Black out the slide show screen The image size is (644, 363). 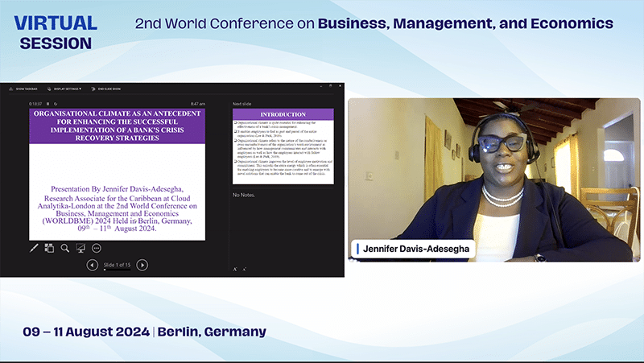click(x=80, y=249)
